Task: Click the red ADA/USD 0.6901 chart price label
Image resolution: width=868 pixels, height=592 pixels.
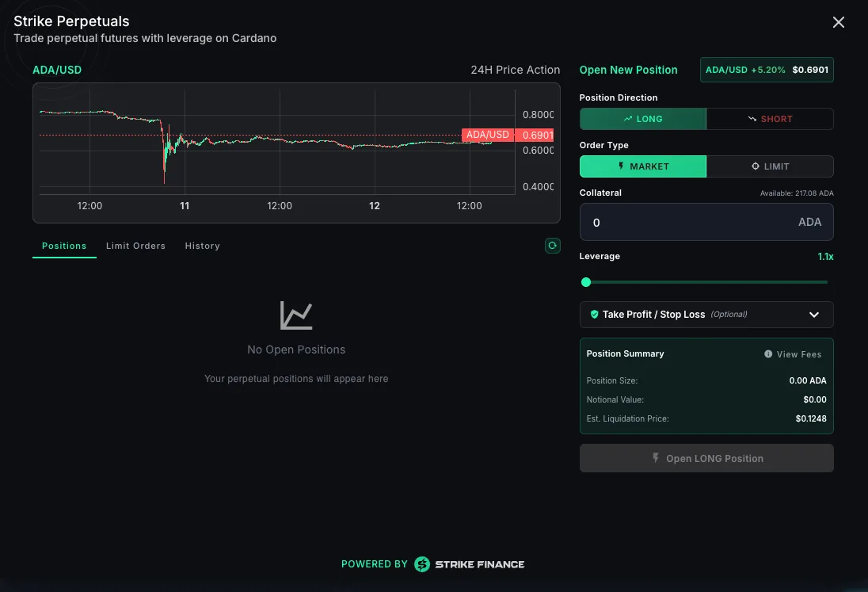Action: coord(507,135)
